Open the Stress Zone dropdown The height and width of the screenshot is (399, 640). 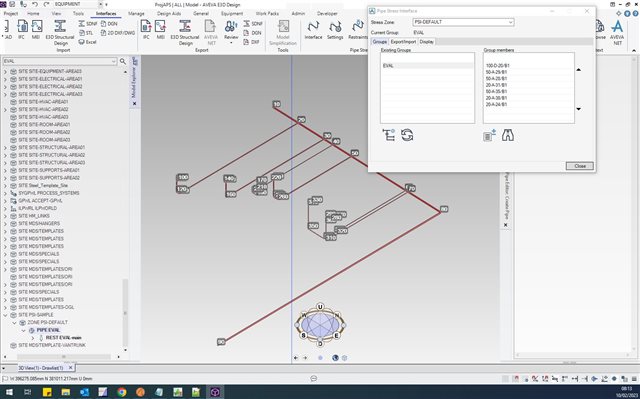click(463, 22)
